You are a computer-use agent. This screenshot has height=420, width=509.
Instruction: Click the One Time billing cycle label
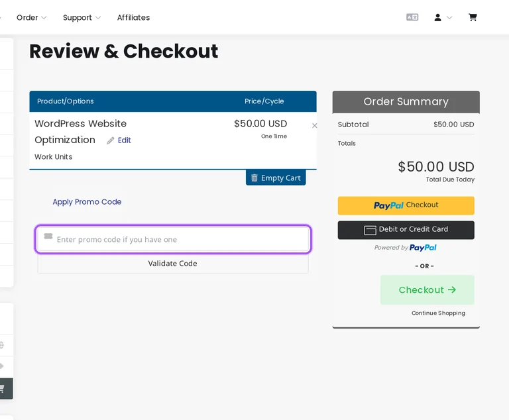pyautogui.click(x=274, y=136)
